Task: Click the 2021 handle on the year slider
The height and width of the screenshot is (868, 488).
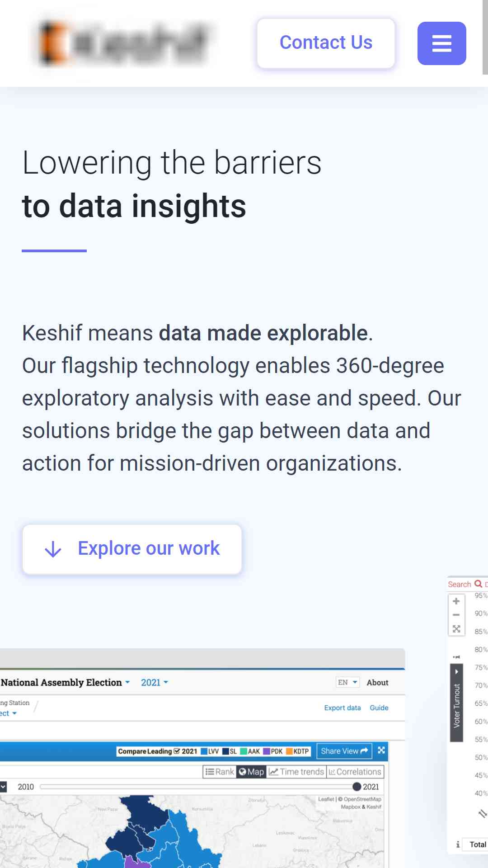Action: [357, 787]
